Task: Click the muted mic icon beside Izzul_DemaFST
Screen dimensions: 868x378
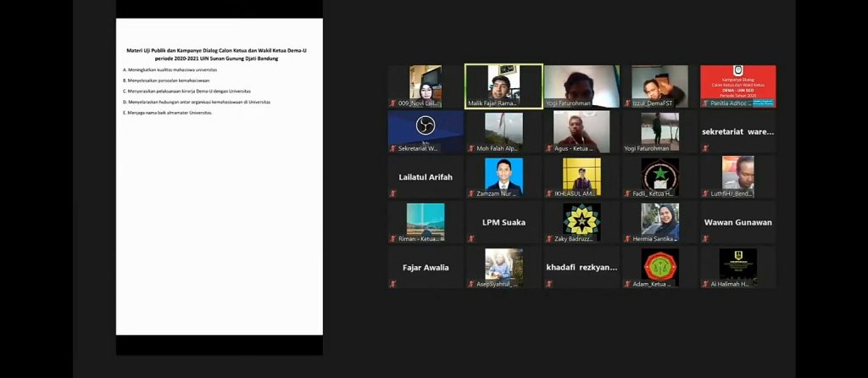Action: [626, 103]
